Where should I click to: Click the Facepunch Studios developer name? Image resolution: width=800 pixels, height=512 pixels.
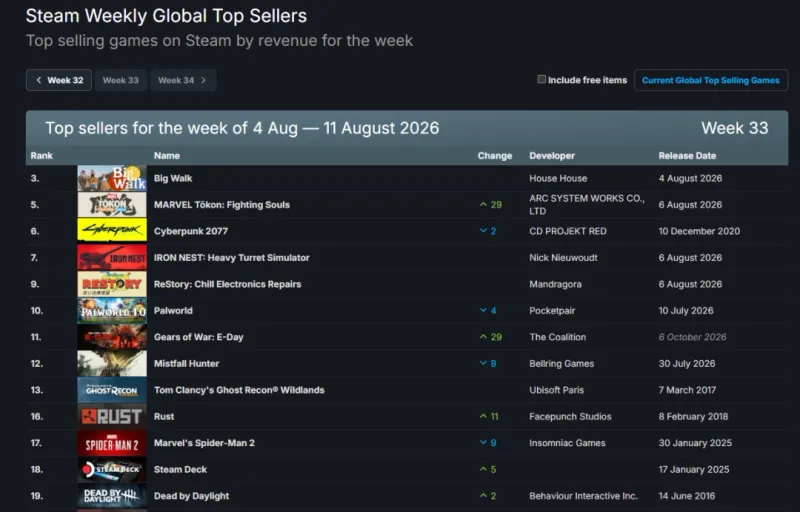coord(570,417)
